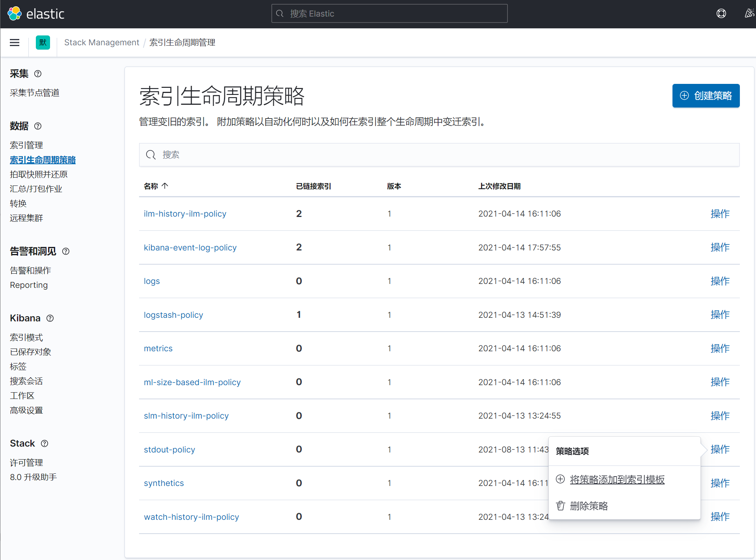Sort by 版本 column header
The image size is (756, 560).
[x=394, y=186]
